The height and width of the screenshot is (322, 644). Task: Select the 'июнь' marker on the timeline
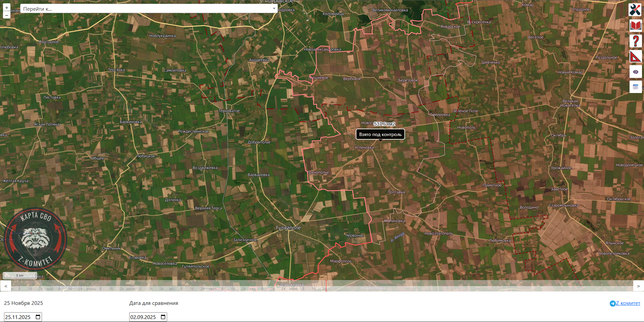click(91, 289)
